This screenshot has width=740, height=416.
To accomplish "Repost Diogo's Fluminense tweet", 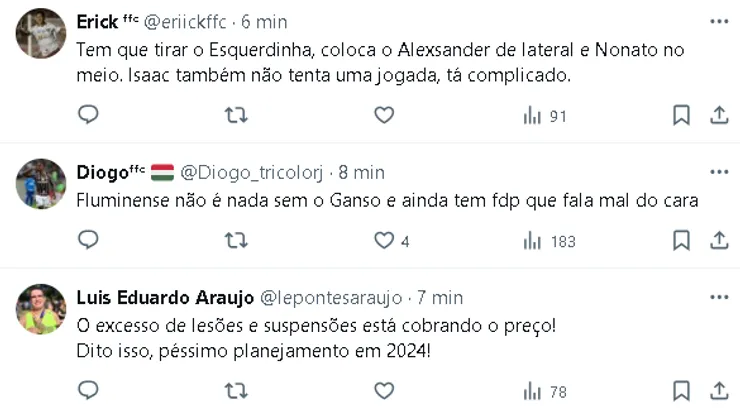I will pos(236,240).
